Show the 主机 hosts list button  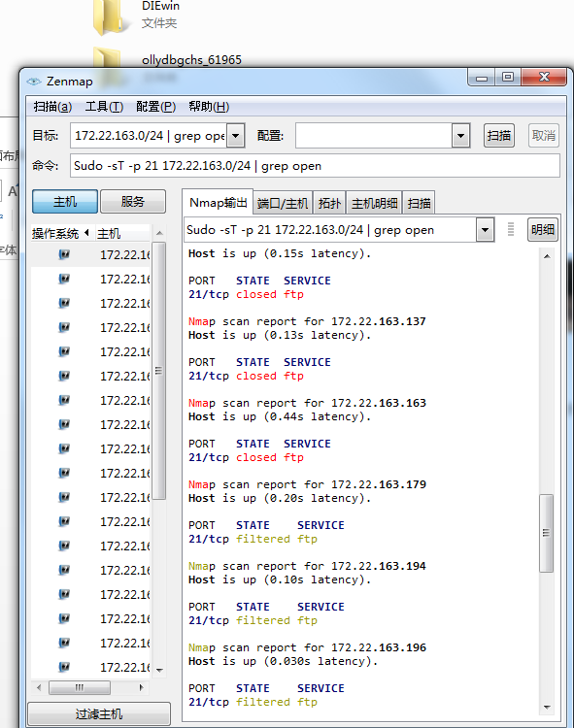(x=65, y=202)
